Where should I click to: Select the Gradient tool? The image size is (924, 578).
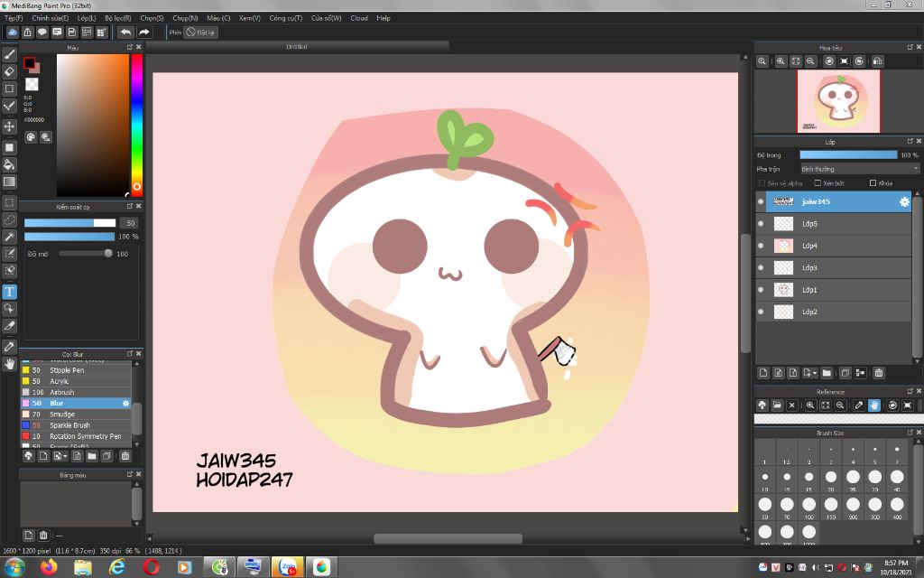9,182
